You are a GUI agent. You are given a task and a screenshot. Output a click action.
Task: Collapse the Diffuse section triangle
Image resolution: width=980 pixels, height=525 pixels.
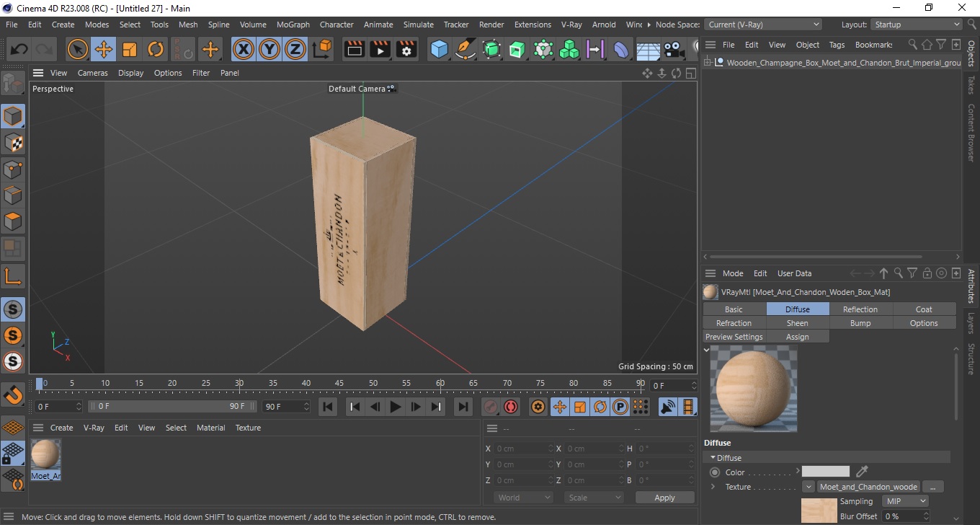713,458
